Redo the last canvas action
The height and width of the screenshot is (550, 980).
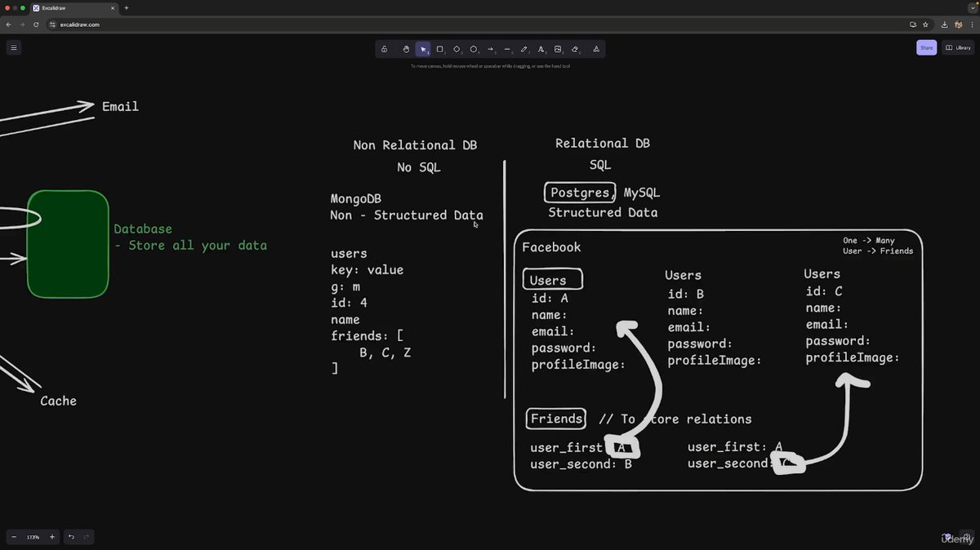pyautogui.click(x=87, y=537)
